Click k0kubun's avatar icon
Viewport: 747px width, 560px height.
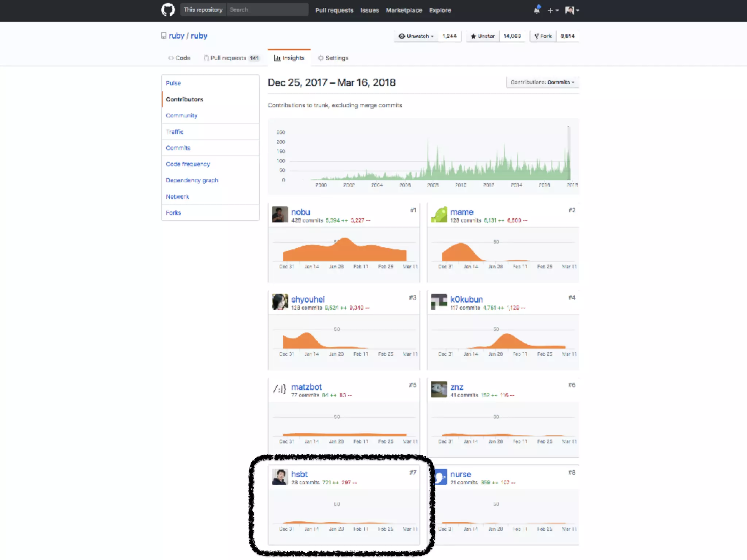click(x=439, y=302)
